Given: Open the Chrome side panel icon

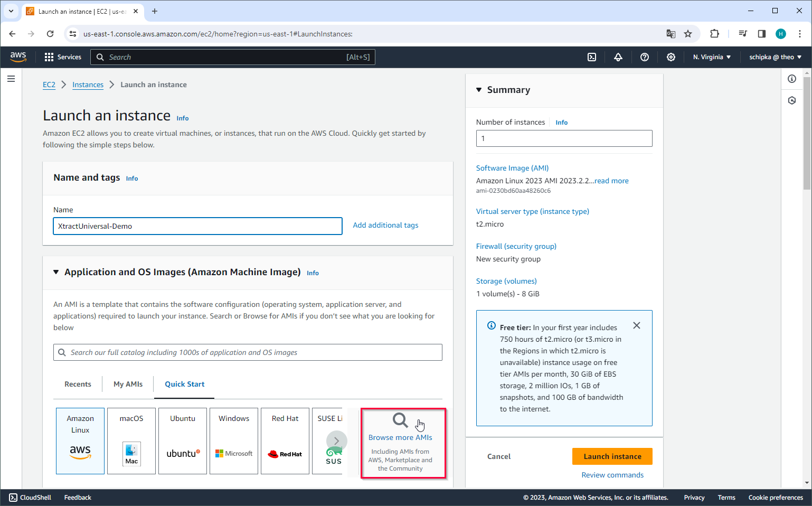Looking at the screenshot, I should [762, 34].
